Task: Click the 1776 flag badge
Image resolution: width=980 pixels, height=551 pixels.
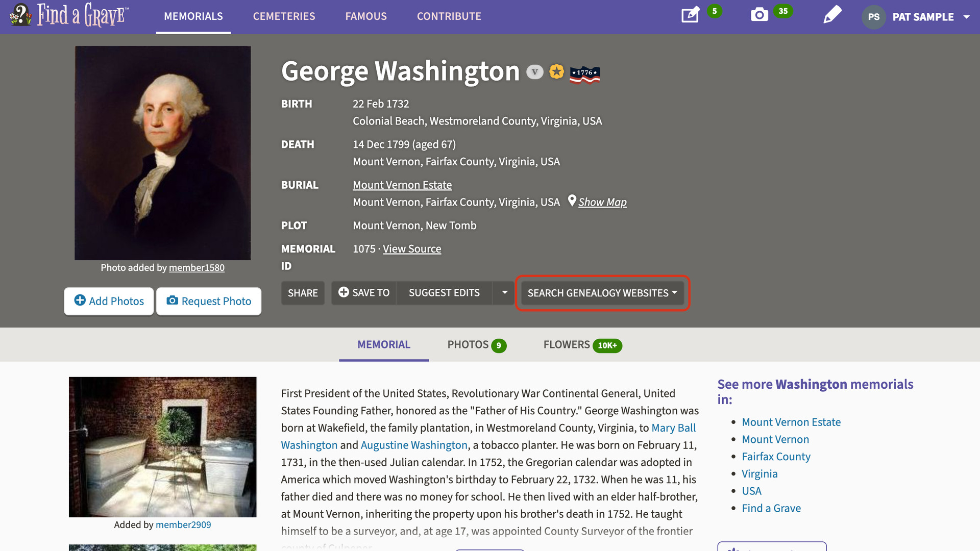Action: tap(585, 74)
